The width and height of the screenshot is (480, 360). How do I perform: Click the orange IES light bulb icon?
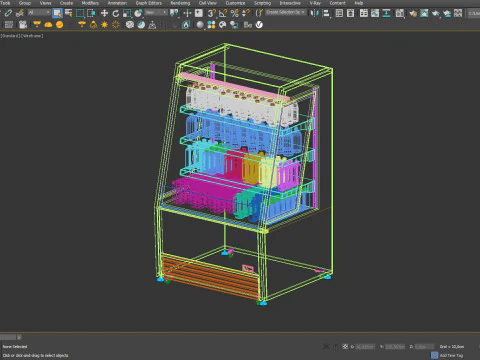tap(93, 25)
